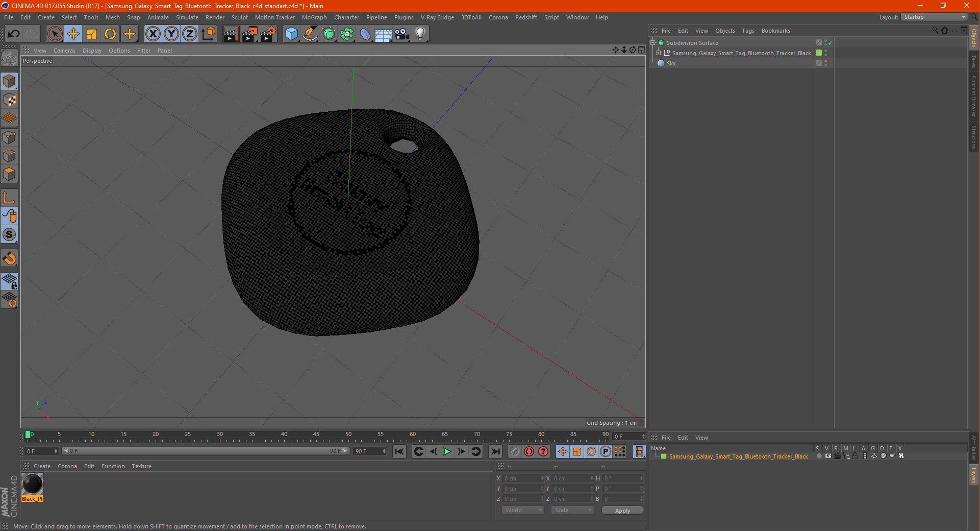Click the green Samsung layer color swatch
The width and height of the screenshot is (980, 531).
pyautogui.click(x=664, y=456)
